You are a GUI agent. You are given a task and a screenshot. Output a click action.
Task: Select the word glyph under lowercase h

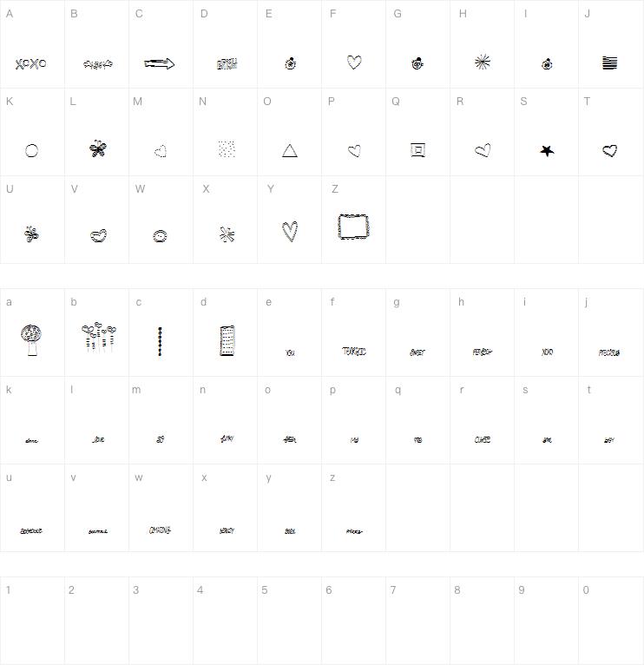click(x=483, y=352)
